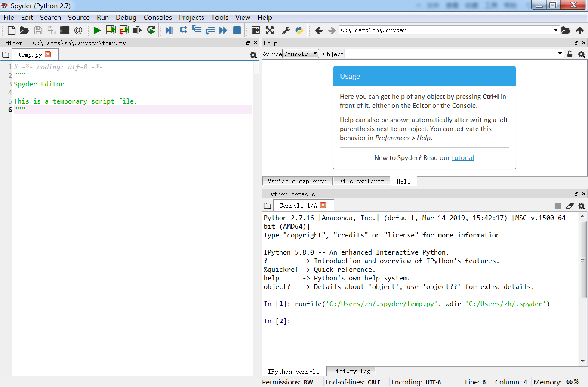Undock the Editor pane
The height and width of the screenshot is (387, 588).
[248, 43]
